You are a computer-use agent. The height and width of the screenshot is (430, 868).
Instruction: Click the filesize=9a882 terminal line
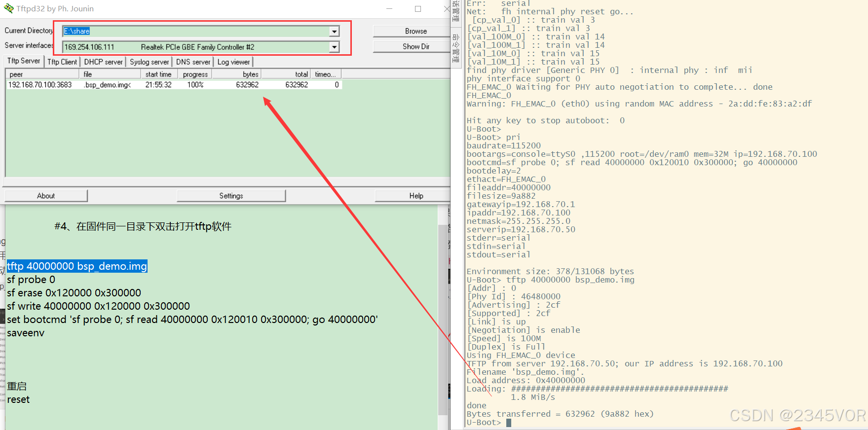tap(501, 196)
